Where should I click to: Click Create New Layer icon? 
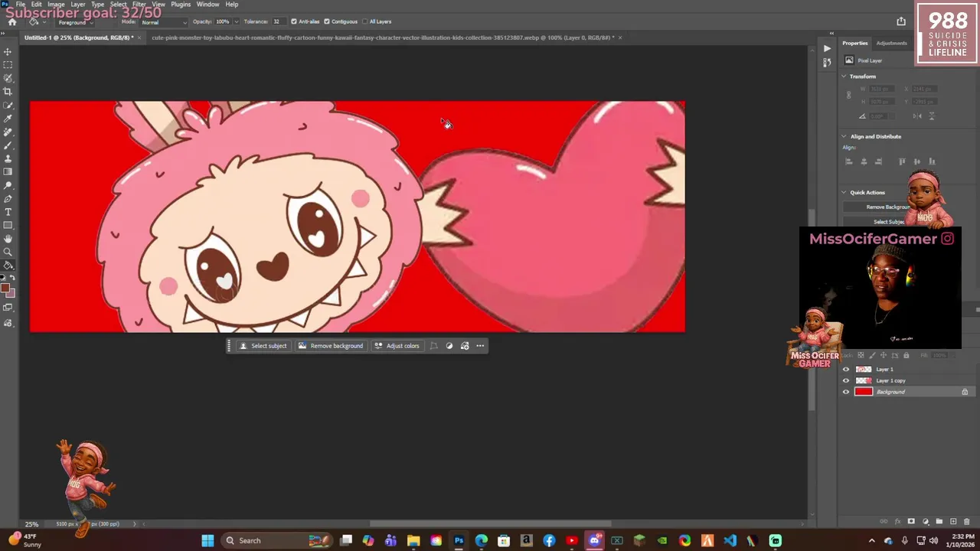pyautogui.click(x=953, y=522)
